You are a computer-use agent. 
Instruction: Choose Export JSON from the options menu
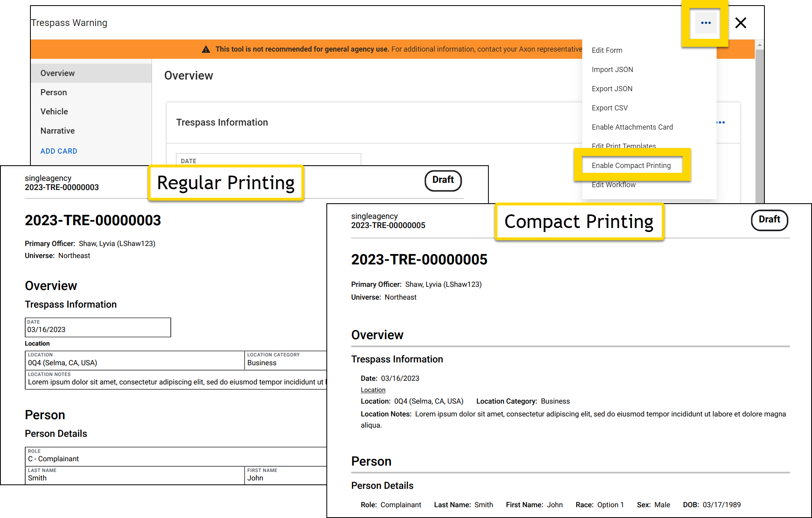click(612, 88)
